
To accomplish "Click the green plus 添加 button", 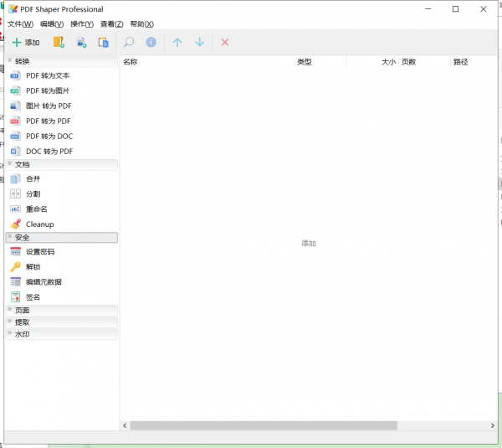I will pos(26,43).
